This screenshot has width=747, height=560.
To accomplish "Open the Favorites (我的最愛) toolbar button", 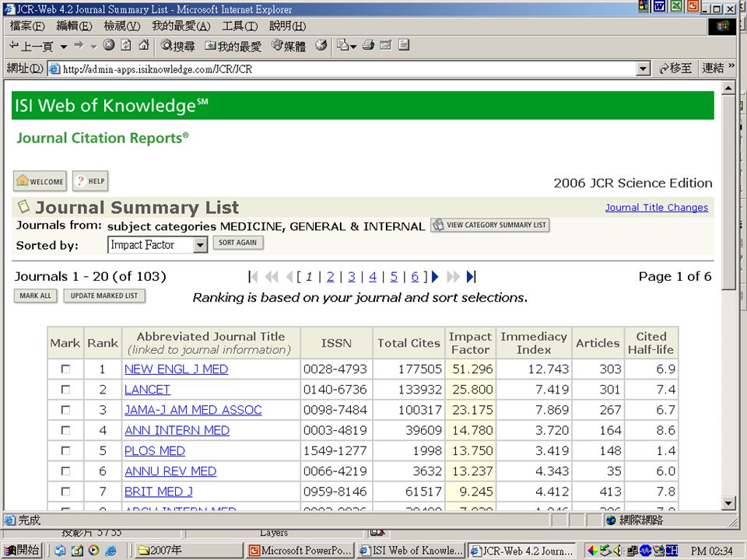I will click(233, 46).
